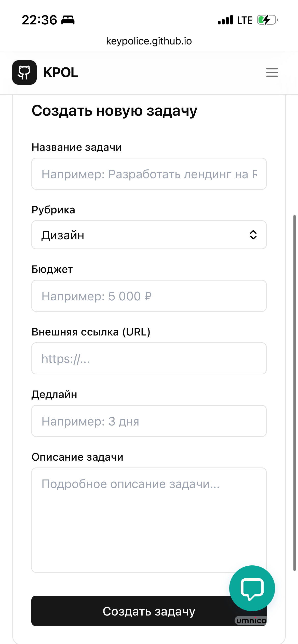Viewport: 298px width, 644px height.
Task: Click the KPOL site title text
Action: pos(61,73)
